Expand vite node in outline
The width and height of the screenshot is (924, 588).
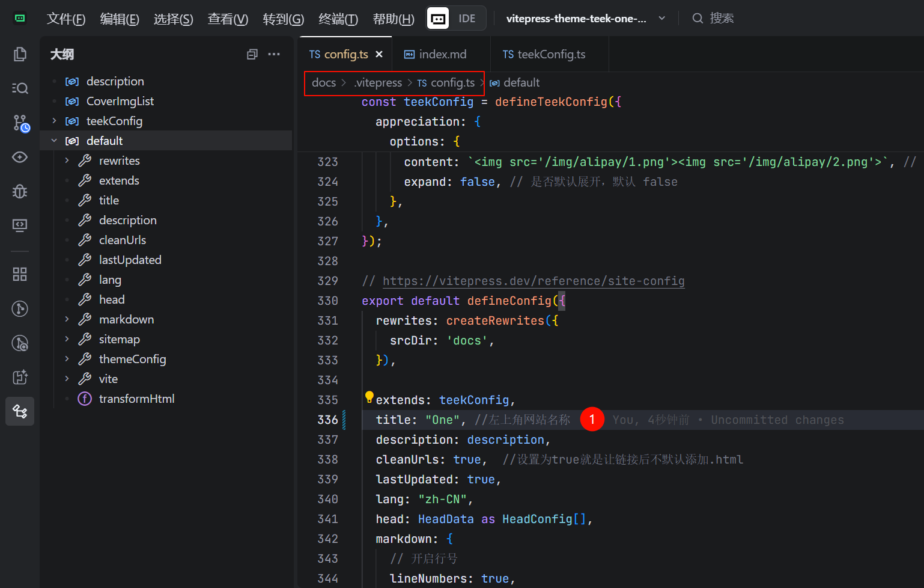(x=67, y=379)
